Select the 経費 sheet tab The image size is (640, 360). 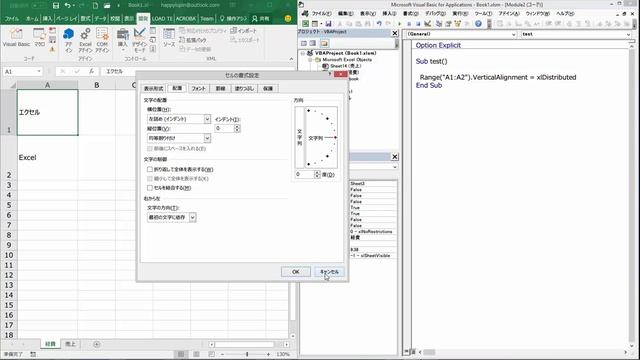(50, 344)
